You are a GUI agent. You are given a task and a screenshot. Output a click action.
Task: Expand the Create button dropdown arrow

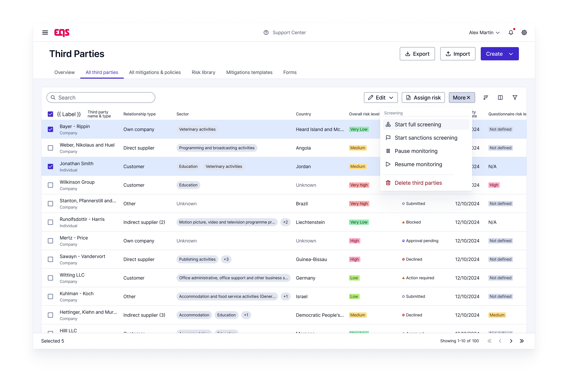511,54
